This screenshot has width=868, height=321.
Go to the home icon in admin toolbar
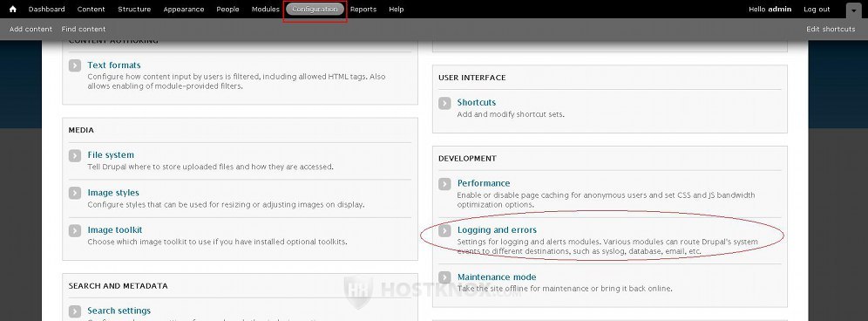click(x=13, y=9)
